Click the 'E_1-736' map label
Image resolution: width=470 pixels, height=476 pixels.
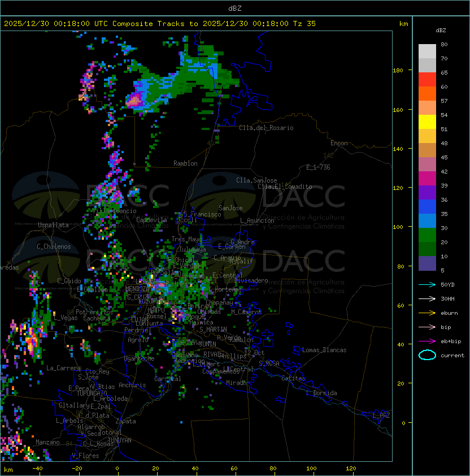(318, 167)
